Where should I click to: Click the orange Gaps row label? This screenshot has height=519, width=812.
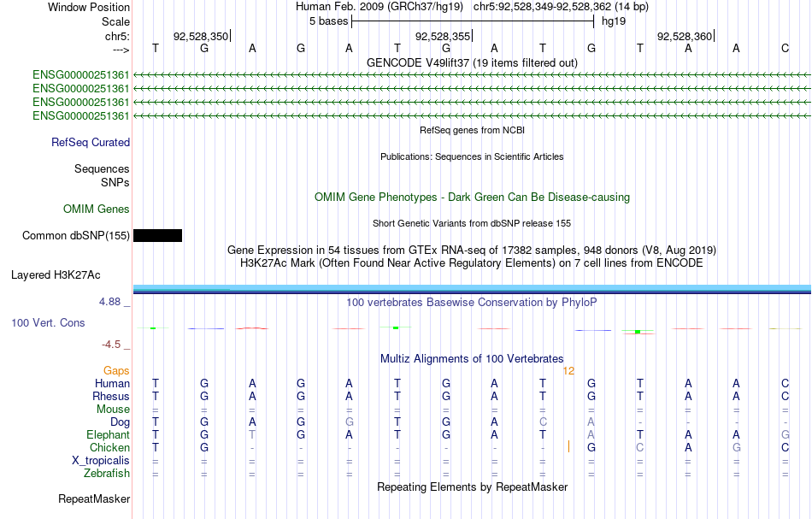pyautogui.click(x=116, y=371)
